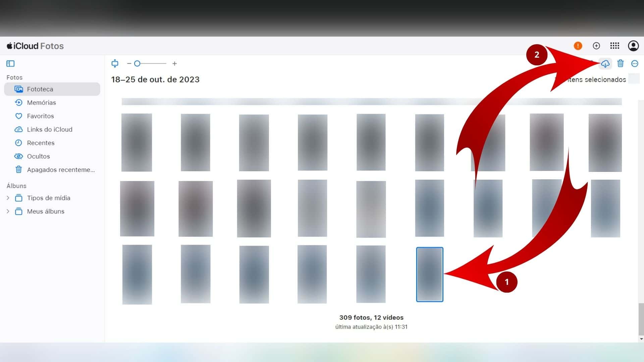This screenshot has width=644, height=362.
Task: Open the iCloud apps grid launcher
Action: (x=615, y=46)
